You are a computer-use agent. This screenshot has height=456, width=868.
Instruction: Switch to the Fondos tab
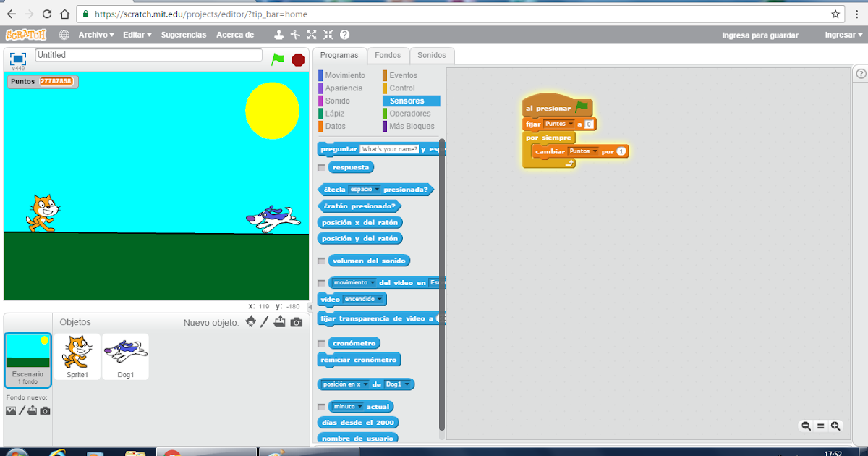click(388, 54)
